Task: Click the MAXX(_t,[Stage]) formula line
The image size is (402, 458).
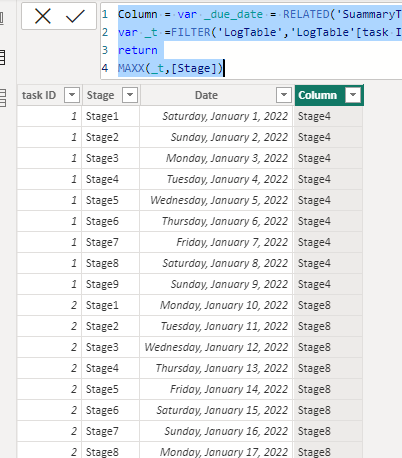Action: click(x=170, y=68)
